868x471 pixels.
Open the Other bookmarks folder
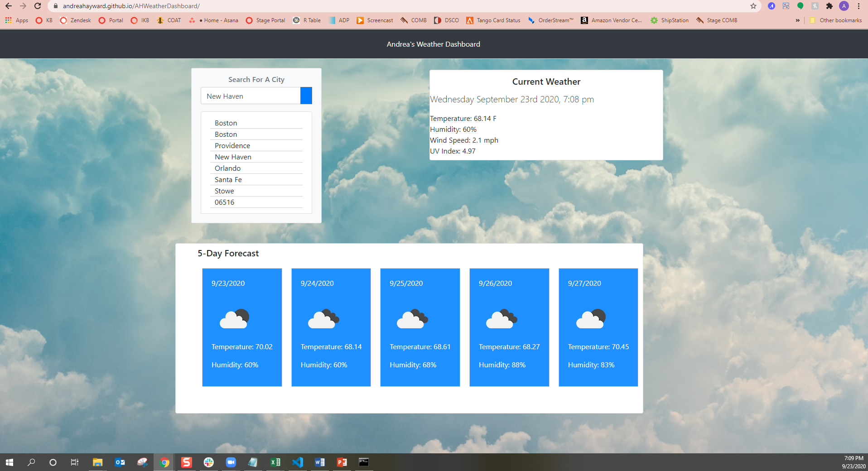click(x=835, y=20)
